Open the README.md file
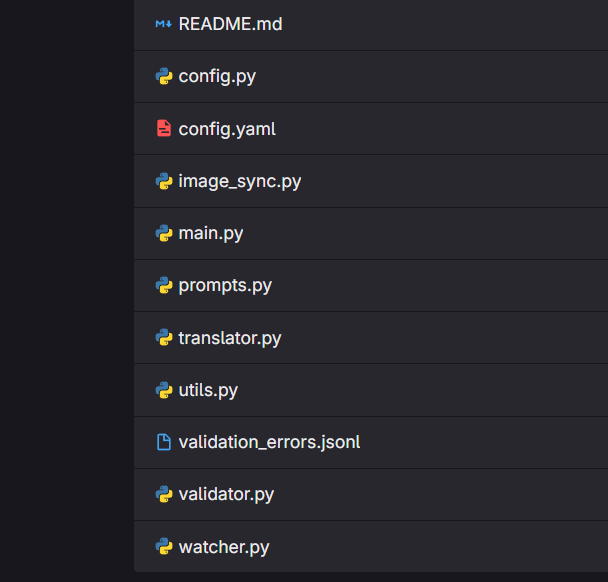Image resolution: width=608 pixels, height=582 pixels. click(230, 24)
